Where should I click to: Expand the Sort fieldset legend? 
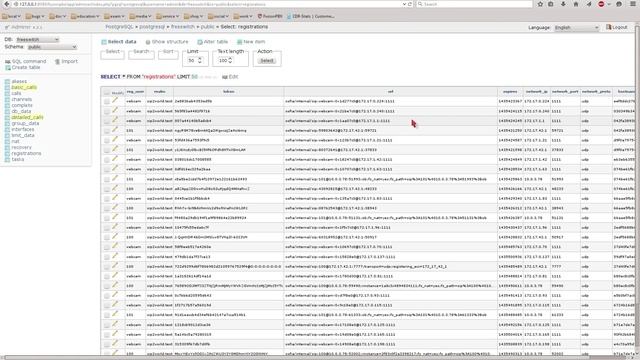168,51
